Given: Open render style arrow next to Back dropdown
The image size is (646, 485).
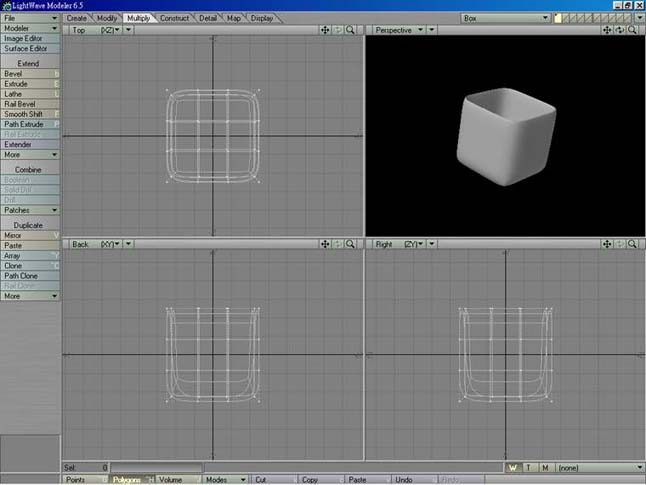Looking at the screenshot, I should point(129,244).
